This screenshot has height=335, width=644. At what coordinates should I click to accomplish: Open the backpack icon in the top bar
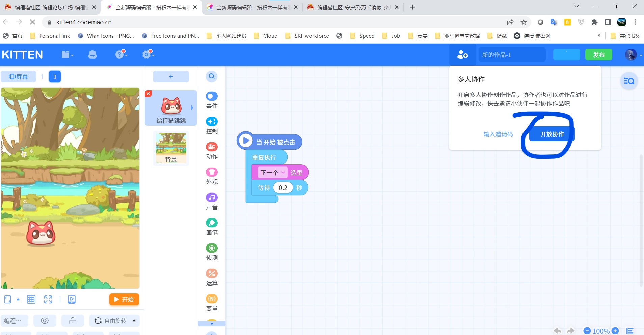pyautogui.click(x=92, y=54)
